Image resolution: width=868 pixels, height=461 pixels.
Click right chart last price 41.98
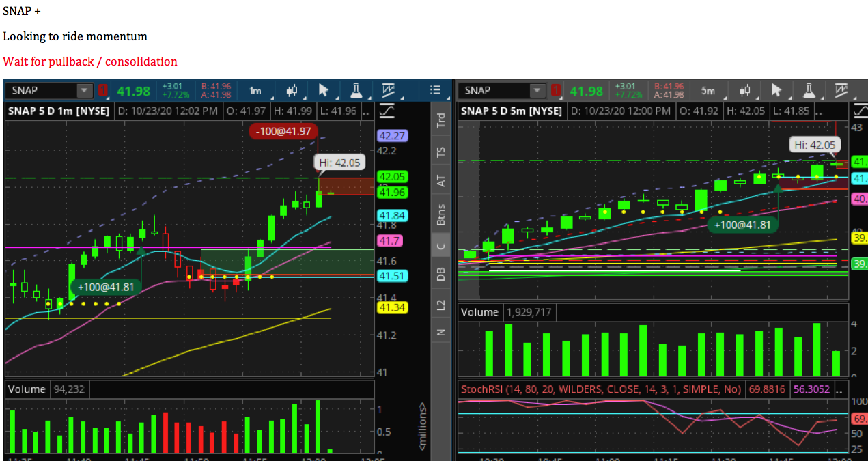pyautogui.click(x=587, y=91)
